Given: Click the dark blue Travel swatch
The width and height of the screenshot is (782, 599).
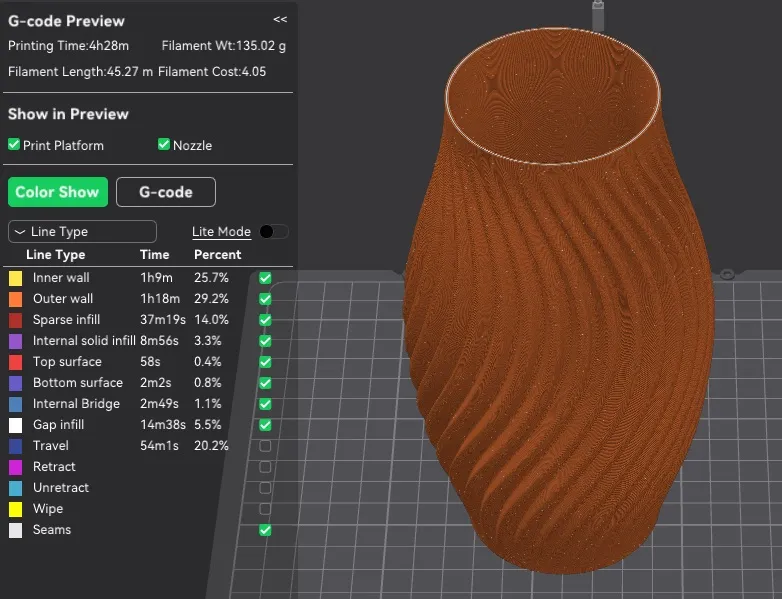Looking at the screenshot, I should (15, 446).
